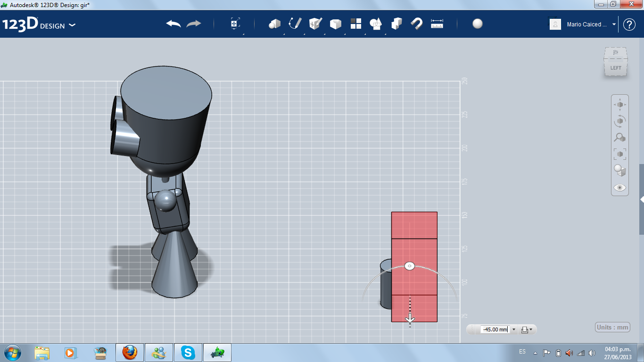This screenshot has height=362, width=644.
Task: Click the Fit view tool
Action: (620, 154)
